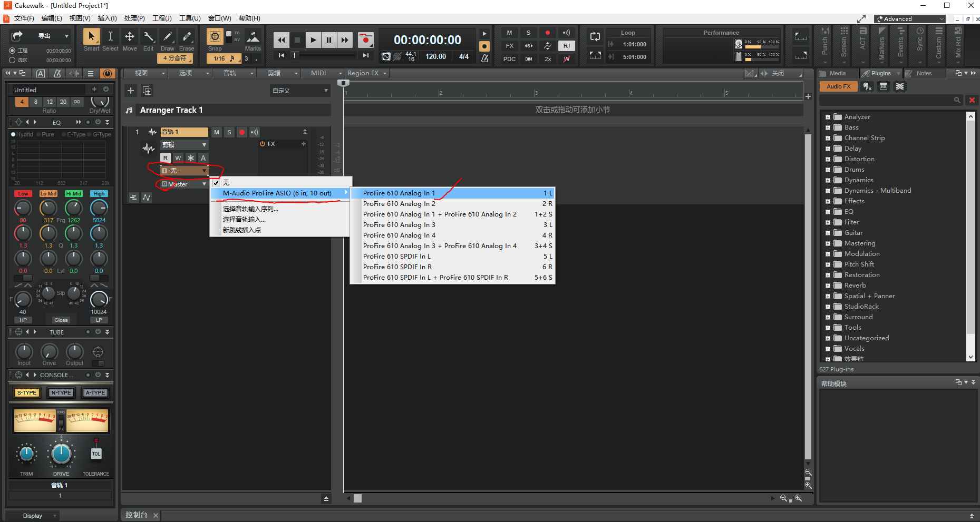Open the 剪辑 edit filter dropdown

[x=185, y=145]
